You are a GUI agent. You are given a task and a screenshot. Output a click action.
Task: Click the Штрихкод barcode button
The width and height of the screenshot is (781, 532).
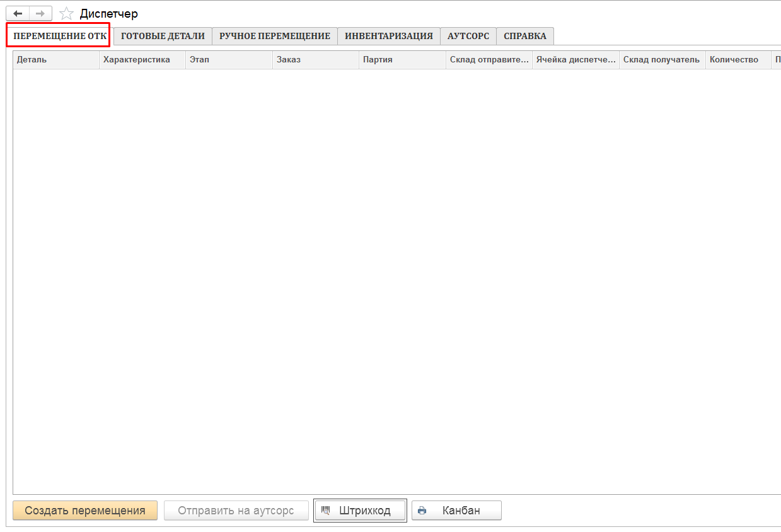click(x=359, y=511)
